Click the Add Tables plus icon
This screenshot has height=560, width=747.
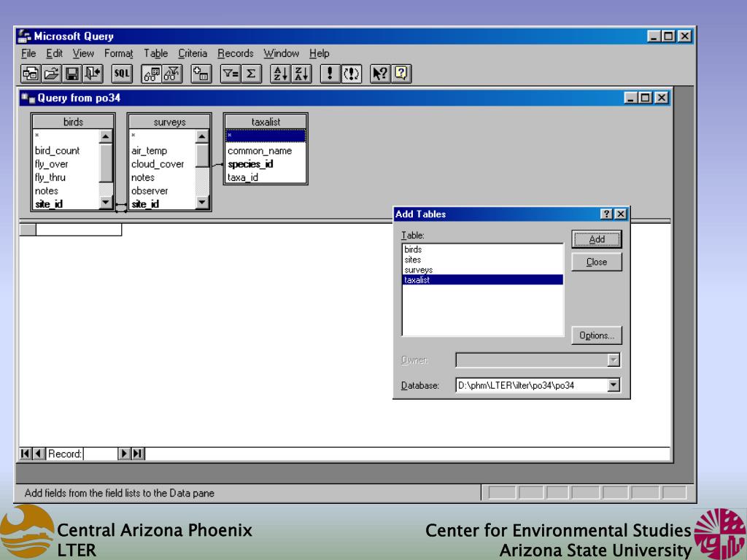[201, 74]
